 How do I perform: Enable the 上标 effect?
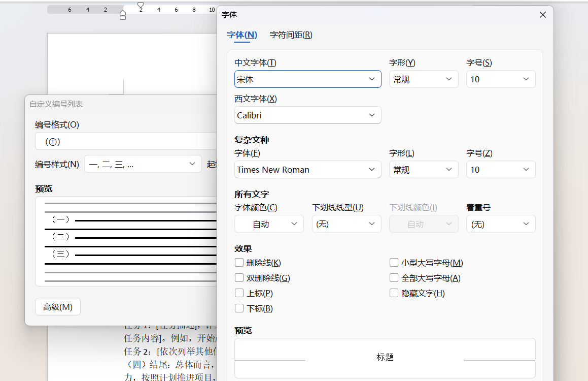click(x=239, y=293)
